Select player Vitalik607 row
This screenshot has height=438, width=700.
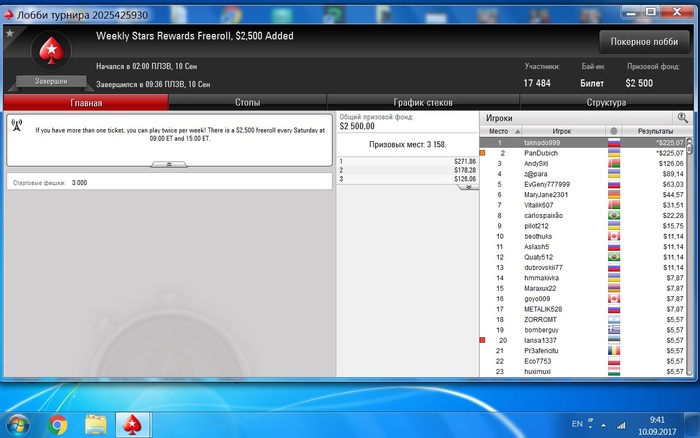point(583,205)
